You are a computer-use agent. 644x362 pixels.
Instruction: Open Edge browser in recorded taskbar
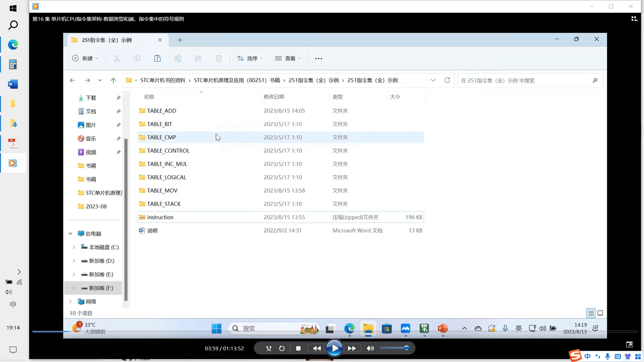pyautogui.click(x=349, y=328)
